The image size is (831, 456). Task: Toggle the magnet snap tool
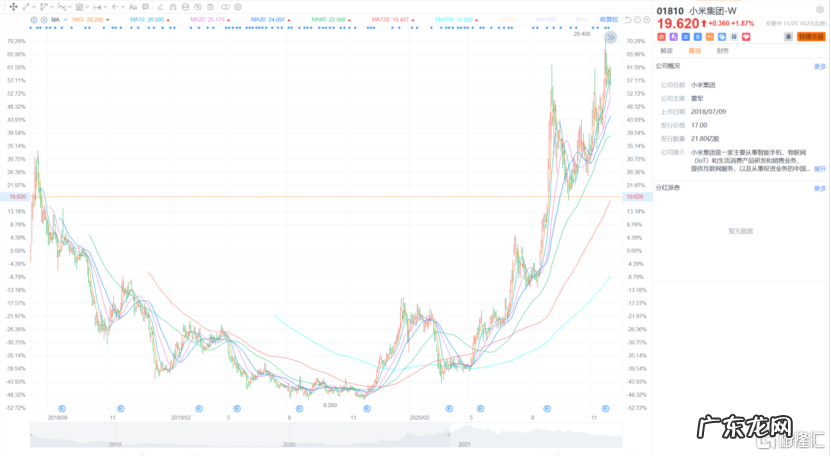(x=173, y=7)
